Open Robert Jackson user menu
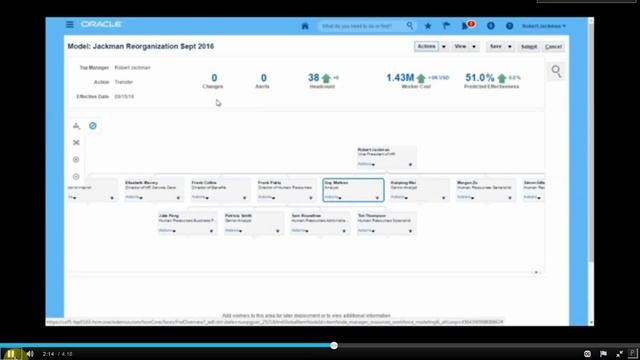640x360 pixels. [x=544, y=26]
